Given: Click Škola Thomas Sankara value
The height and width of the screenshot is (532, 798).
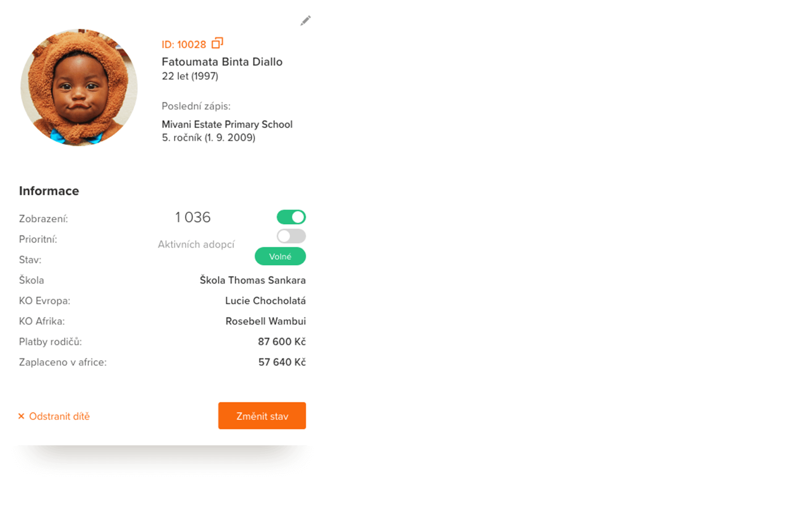Looking at the screenshot, I should coord(252,280).
